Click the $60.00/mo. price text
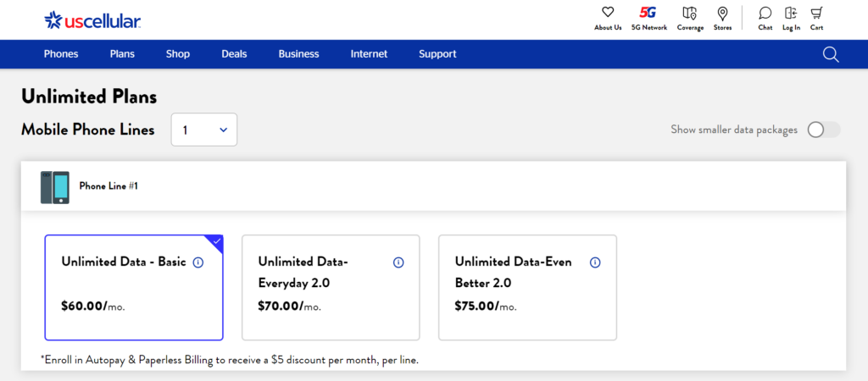This screenshot has height=381, width=868. (93, 306)
